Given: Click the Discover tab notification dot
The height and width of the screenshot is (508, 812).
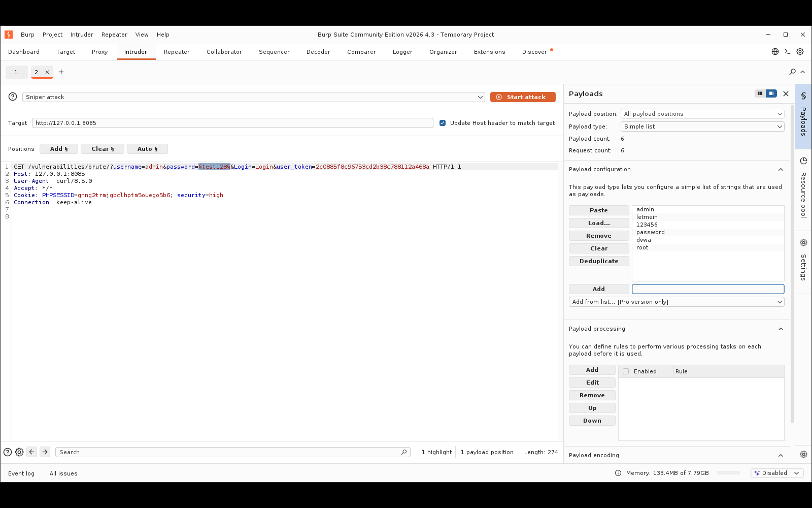Looking at the screenshot, I should click(552, 50).
